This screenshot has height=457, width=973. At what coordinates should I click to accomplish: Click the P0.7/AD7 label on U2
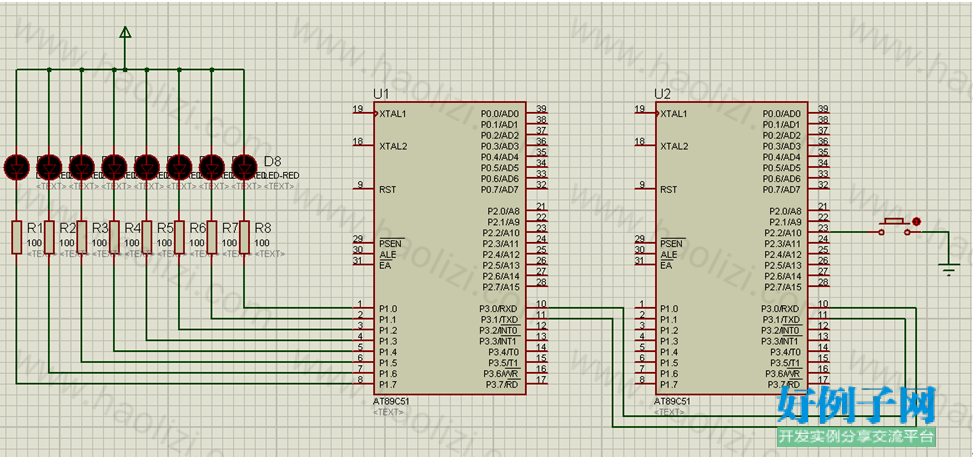pos(782,189)
